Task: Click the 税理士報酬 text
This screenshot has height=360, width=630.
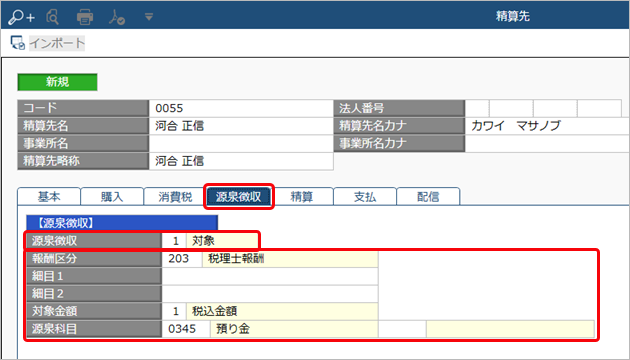Action: [236, 258]
